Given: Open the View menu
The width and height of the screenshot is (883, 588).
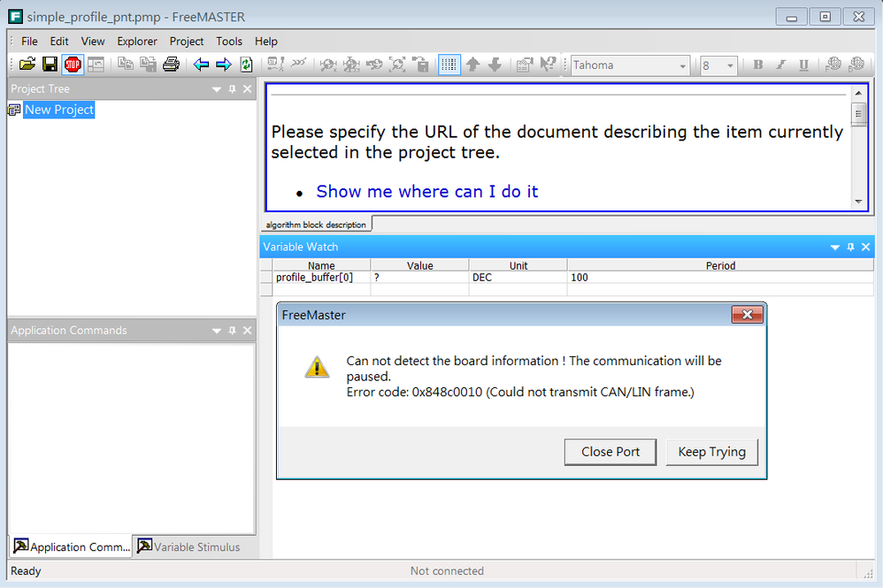Looking at the screenshot, I should [x=93, y=41].
